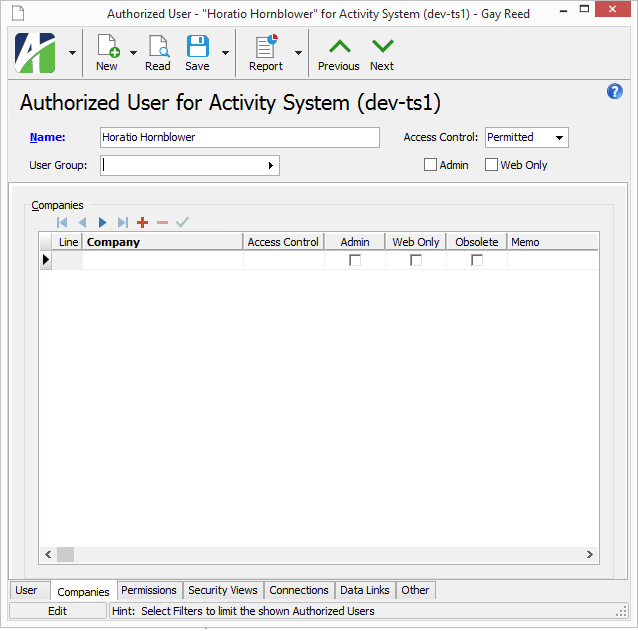Delete the Companies line with minus
The height and width of the screenshot is (631, 638).
pos(162,223)
